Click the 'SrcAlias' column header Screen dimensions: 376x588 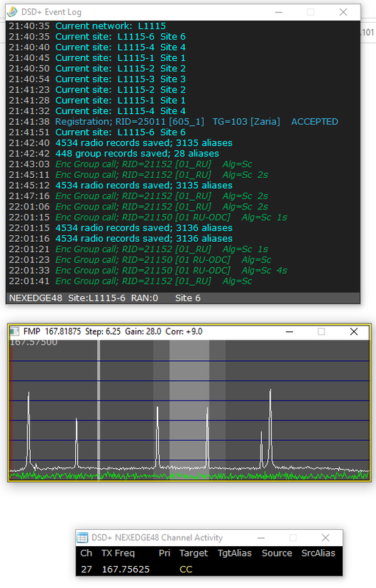tap(318, 553)
